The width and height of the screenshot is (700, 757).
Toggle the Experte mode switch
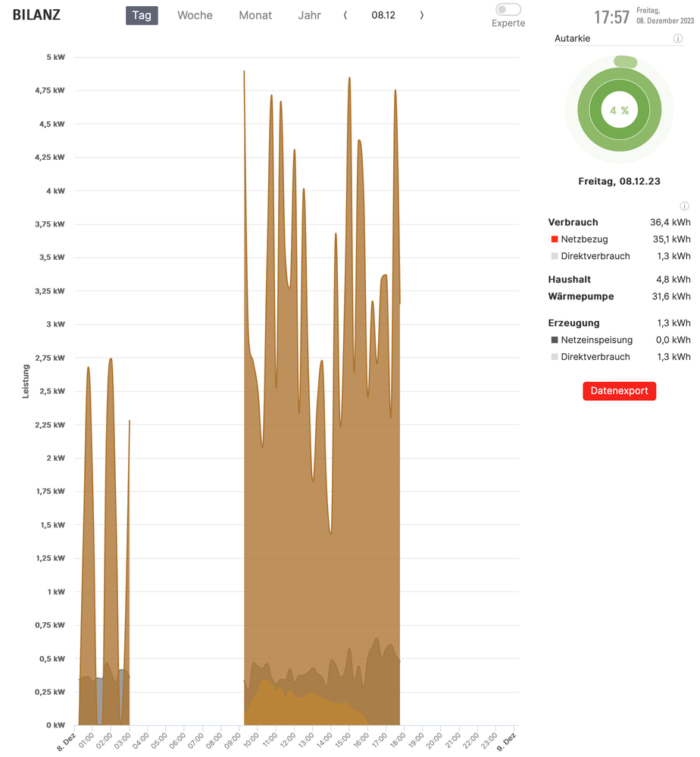508,10
